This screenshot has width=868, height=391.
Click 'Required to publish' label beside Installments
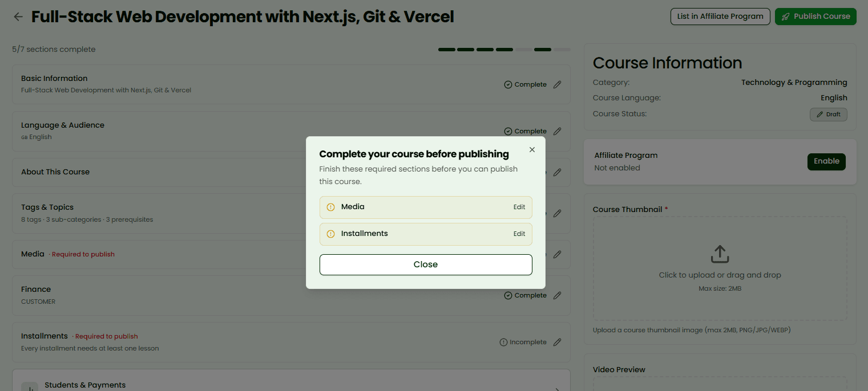coord(107,337)
